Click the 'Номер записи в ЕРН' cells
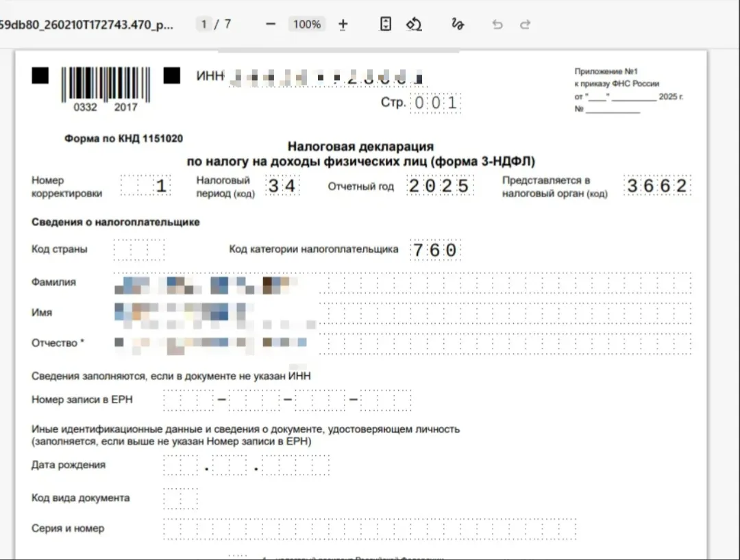Viewport: 740px width, 560px height. pyautogui.click(x=287, y=400)
